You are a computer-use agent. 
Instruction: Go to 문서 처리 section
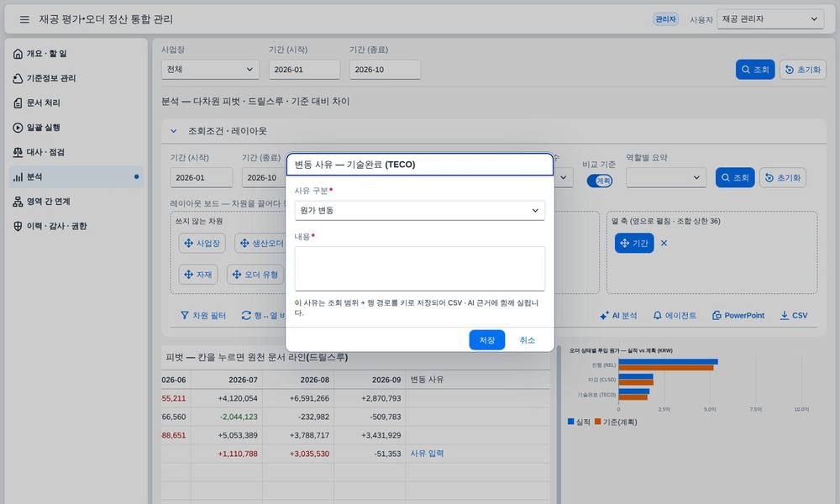click(x=76, y=102)
